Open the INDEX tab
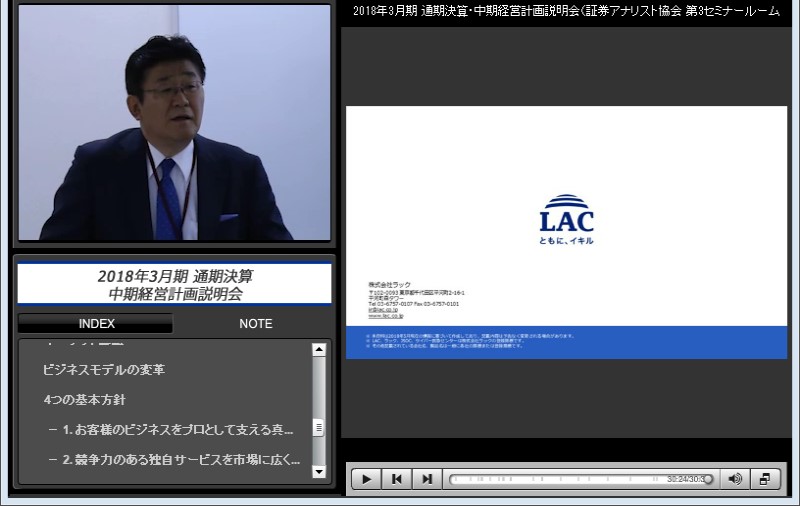 96,324
